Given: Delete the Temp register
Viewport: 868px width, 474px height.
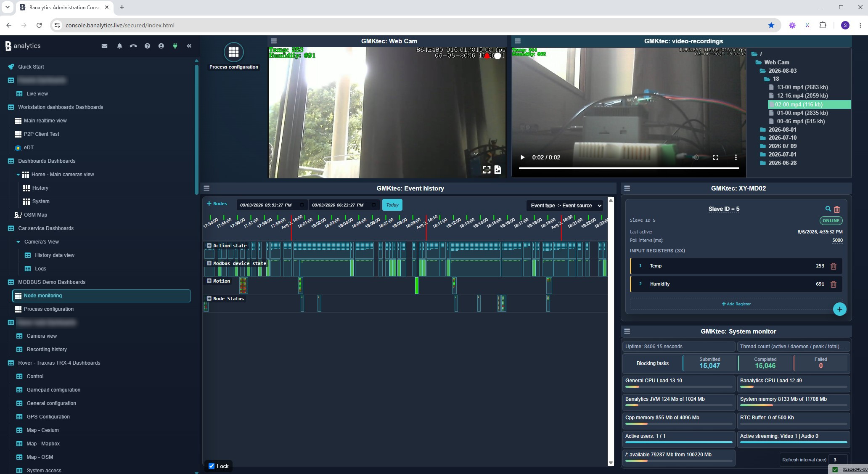Looking at the screenshot, I should [834, 266].
